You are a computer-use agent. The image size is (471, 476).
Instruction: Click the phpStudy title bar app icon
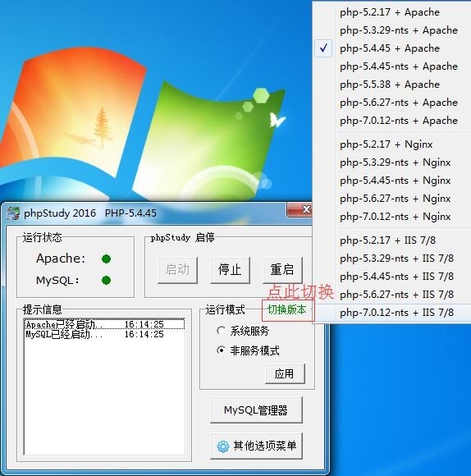coord(13,213)
